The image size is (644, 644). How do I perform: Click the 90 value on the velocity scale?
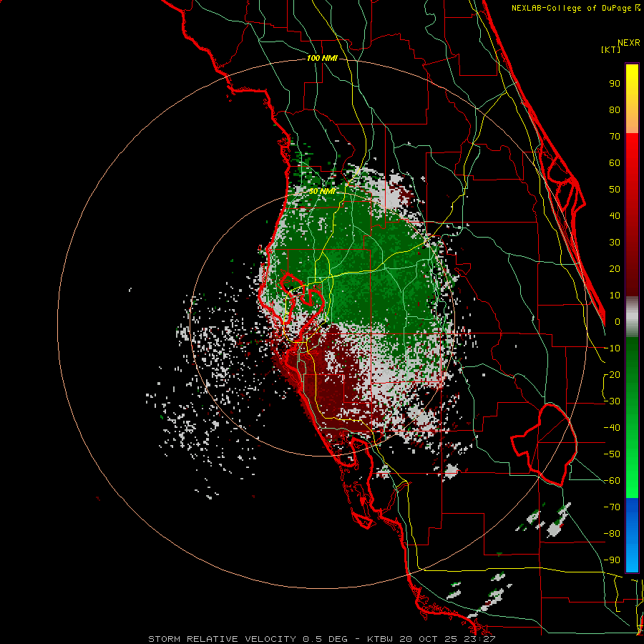(x=615, y=84)
